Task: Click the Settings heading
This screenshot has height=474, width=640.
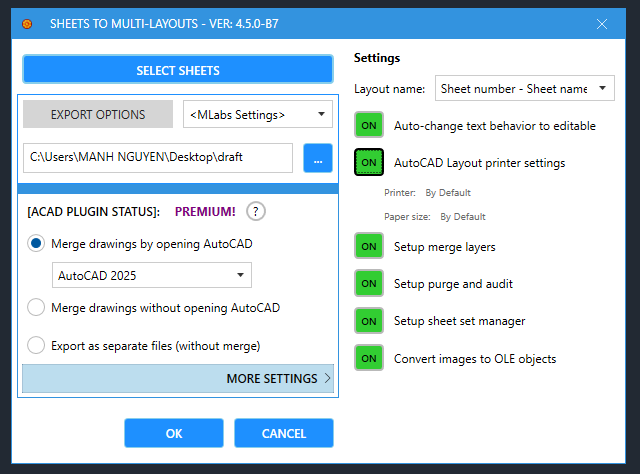Action: pyautogui.click(x=377, y=58)
